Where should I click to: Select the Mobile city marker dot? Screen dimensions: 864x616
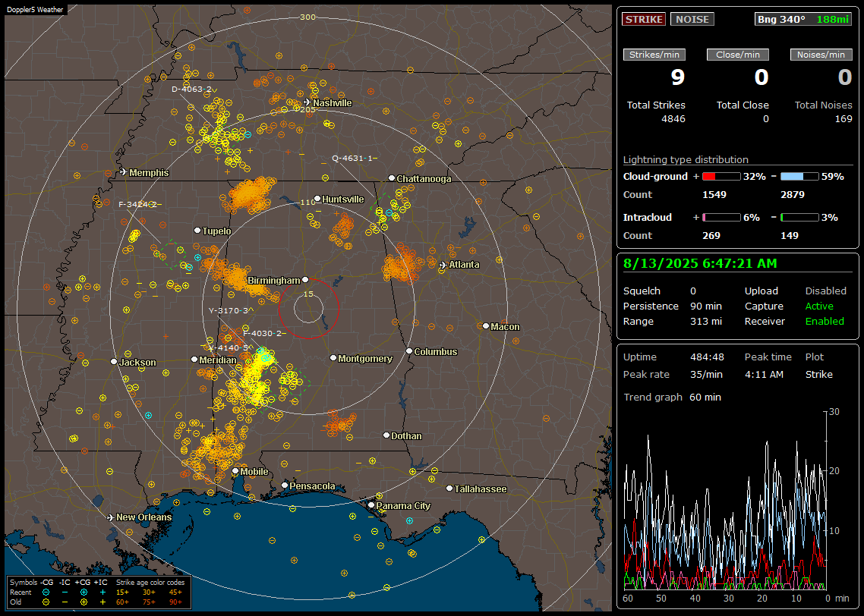coord(235,471)
